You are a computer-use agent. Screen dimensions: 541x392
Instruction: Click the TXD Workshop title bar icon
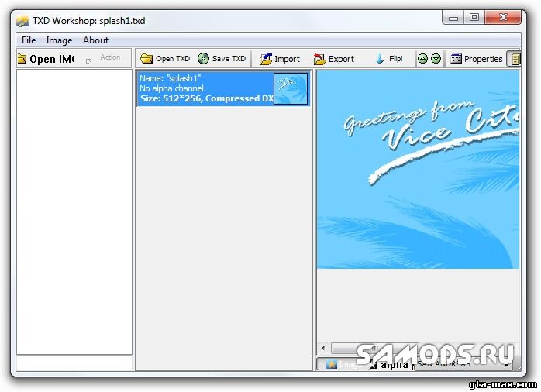coord(22,22)
